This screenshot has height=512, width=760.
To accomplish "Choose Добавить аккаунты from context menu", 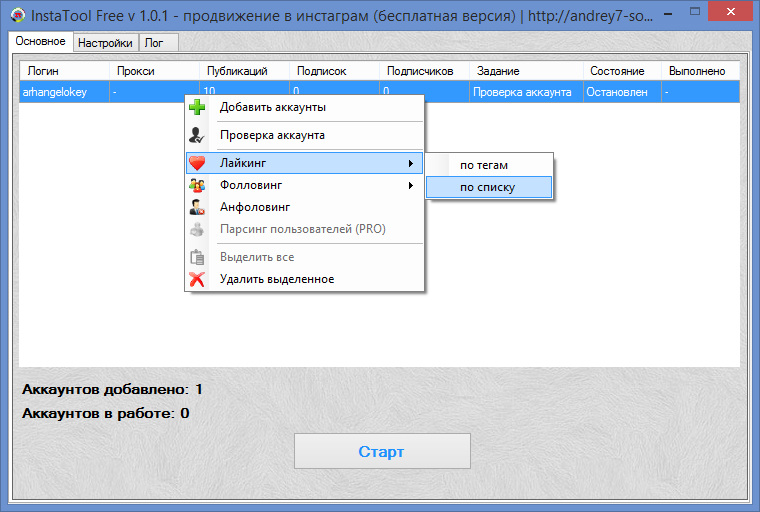I will click(304, 107).
